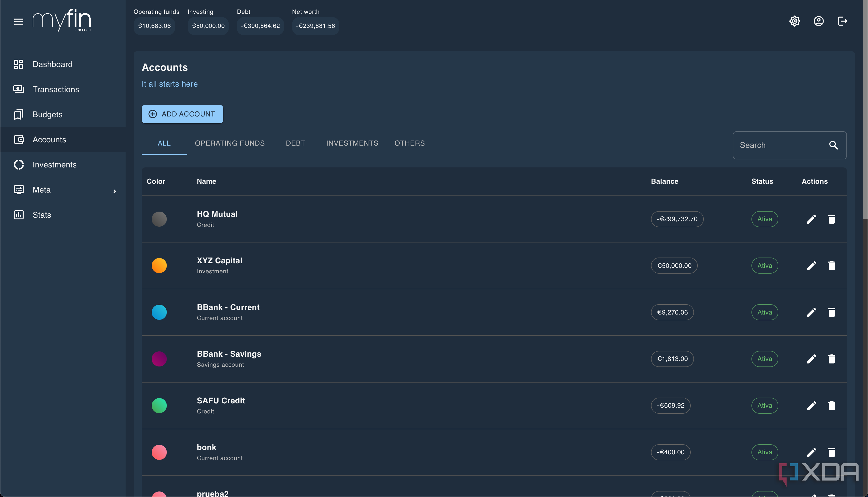Click the search magnifier icon
Screen dimensions: 868x497
click(x=834, y=145)
